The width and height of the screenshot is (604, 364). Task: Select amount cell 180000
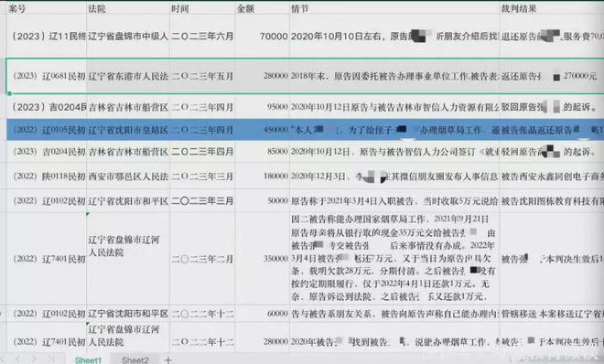[x=263, y=177]
